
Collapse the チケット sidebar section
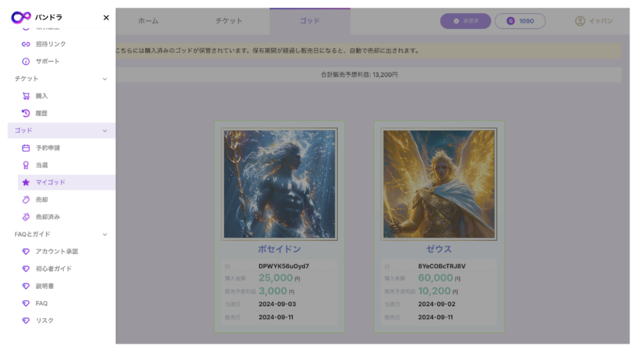pos(105,79)
